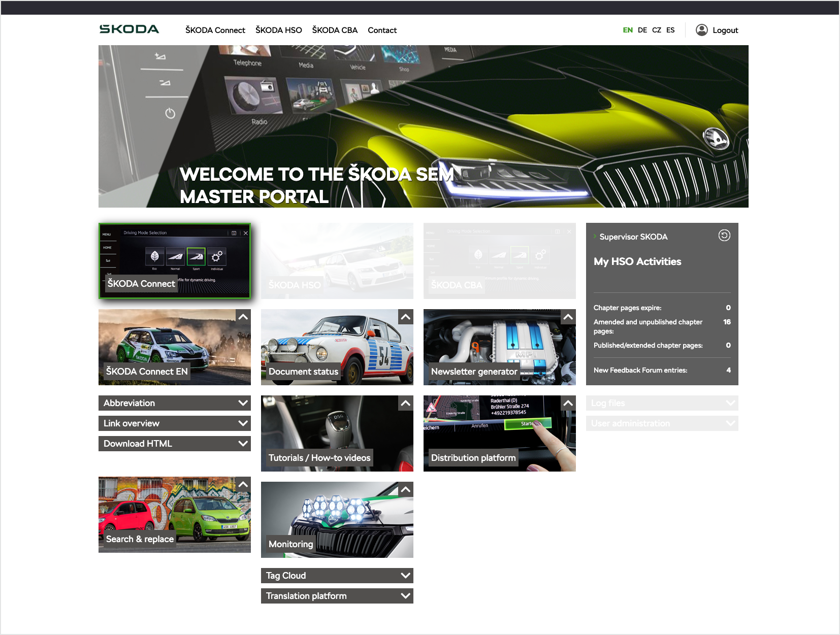The height and width of the screenshot is (635, 840).
Task: Select the faded ŠKODA CBA tile
Action: click(x=500, y=261)
